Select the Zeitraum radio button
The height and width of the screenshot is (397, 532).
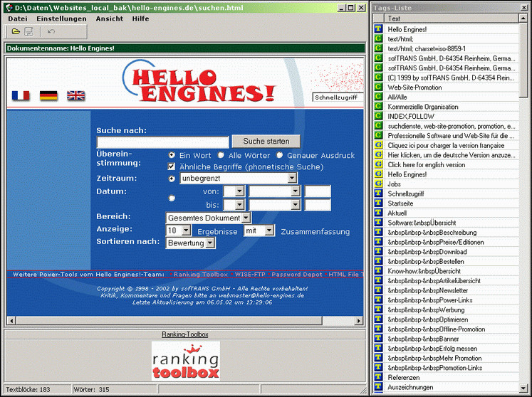click(172, 179)
